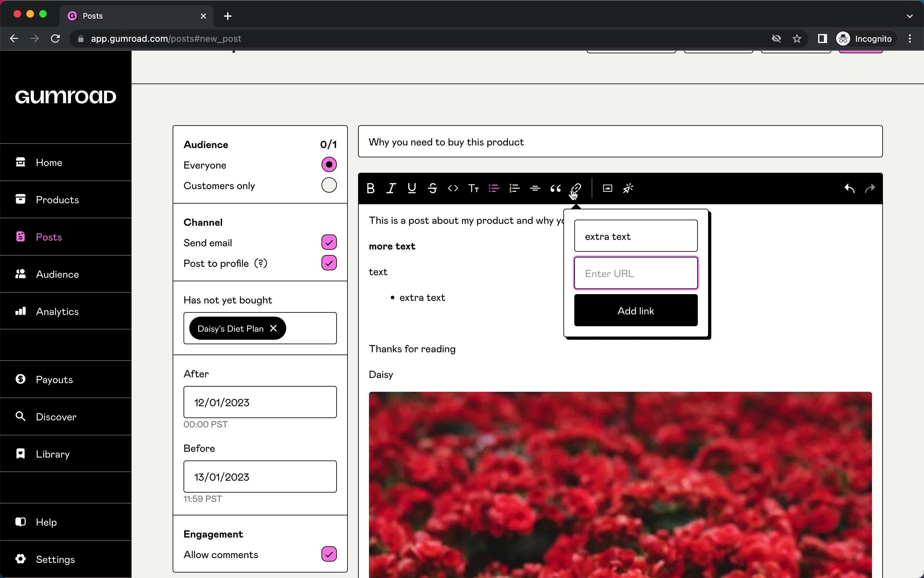Click browser address bar URL

166,39
